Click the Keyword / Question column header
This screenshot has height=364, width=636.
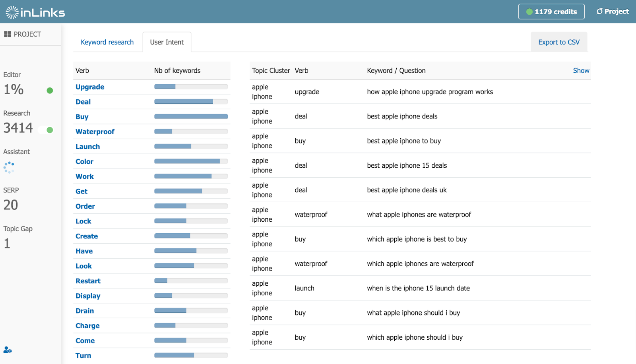pos(396,70)
